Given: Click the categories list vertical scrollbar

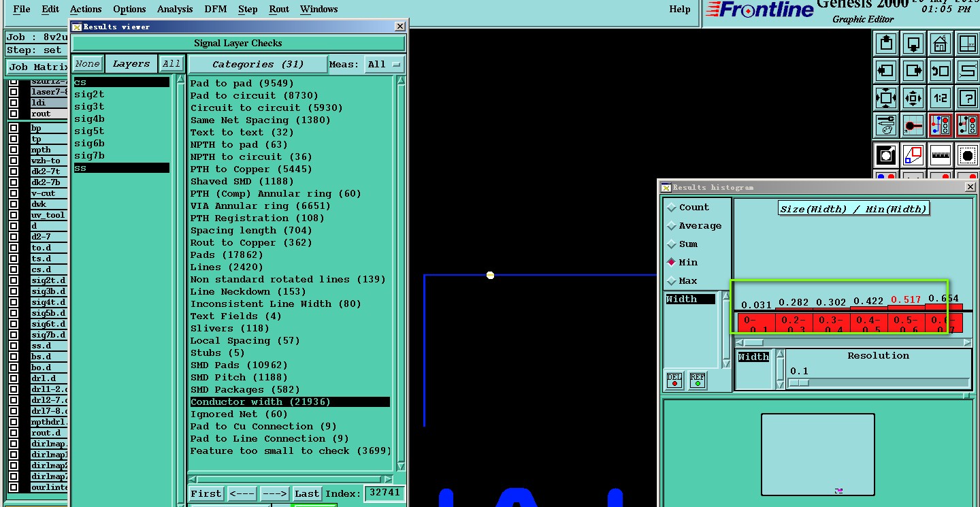Looking at the screenshot, I should pyautogui.click(x=400, y=272).
